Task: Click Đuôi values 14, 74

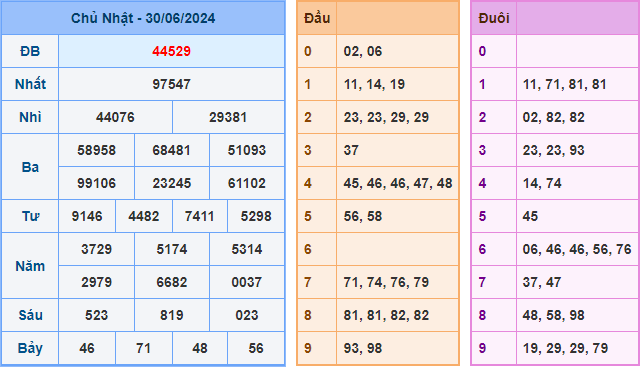Action: (x=542, y=183)
